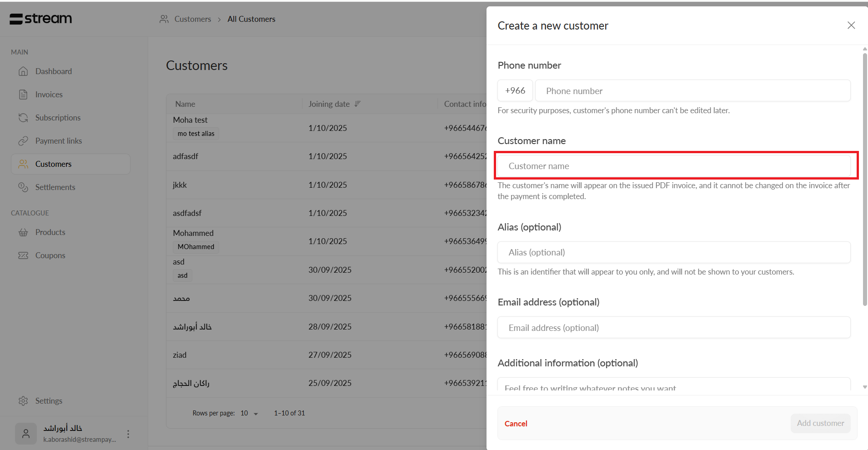Open the user account three-dot menu
This screenshot has height=450, width=868.
click(128, 434)
